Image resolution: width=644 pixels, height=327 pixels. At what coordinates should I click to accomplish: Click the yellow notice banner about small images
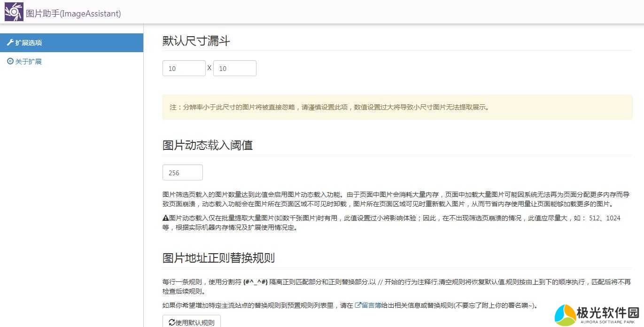[397, 107]
